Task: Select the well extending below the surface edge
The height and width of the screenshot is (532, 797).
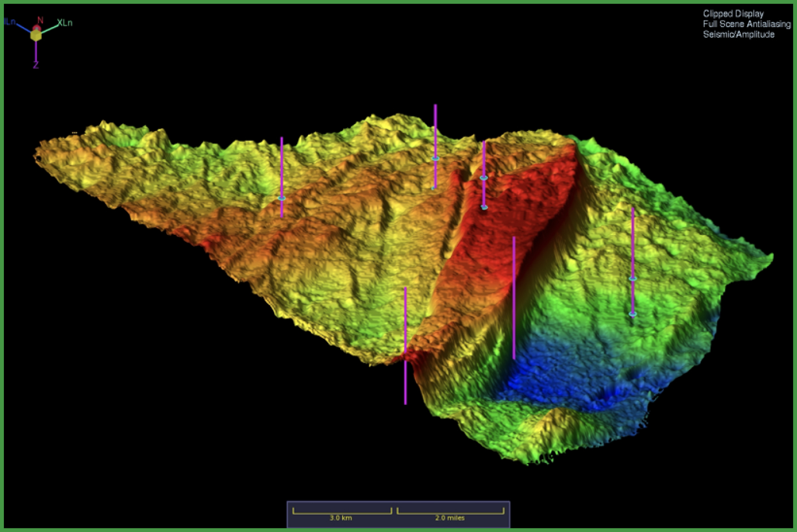Action: tap(405, 384)
